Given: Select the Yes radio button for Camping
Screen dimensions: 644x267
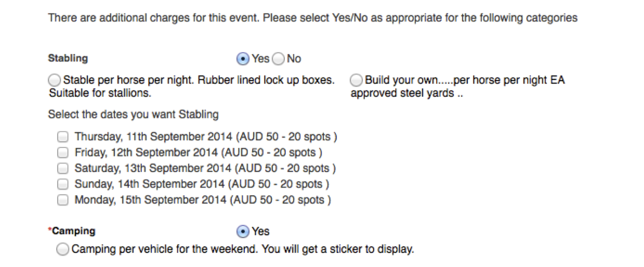Looking at the screenshot, I should 243,231.
